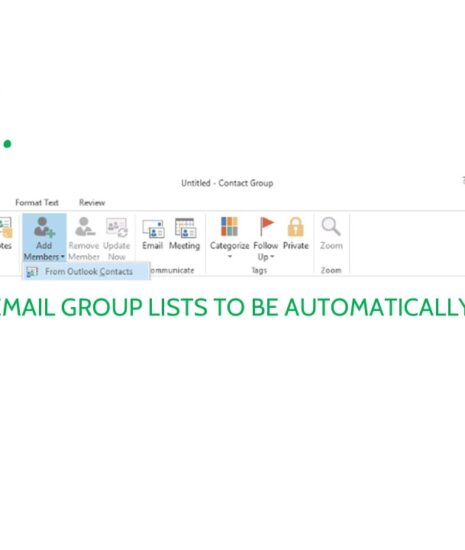Screen dimensions: 465x550
Task: Click the Add Members person icon
Action: (x=44, y=227)
